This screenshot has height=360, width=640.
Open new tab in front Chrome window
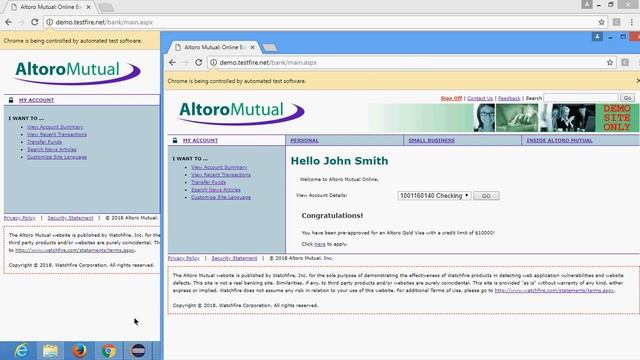coord(269,48)
